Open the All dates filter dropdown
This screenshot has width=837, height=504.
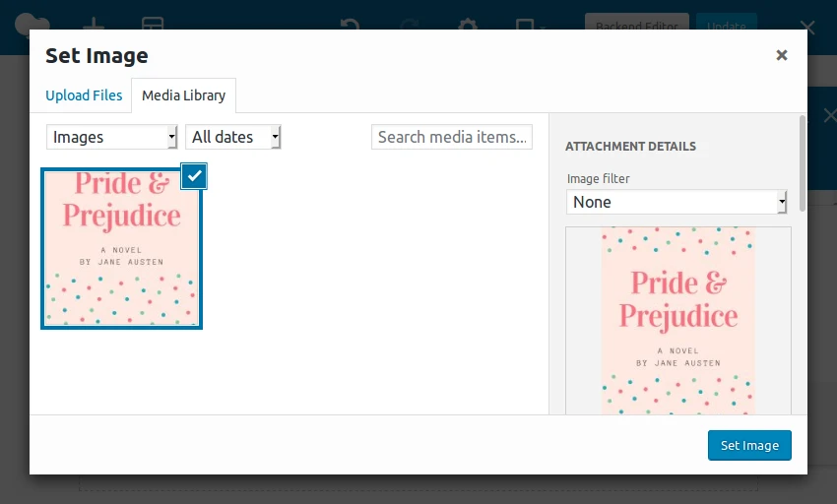(232, 137)
